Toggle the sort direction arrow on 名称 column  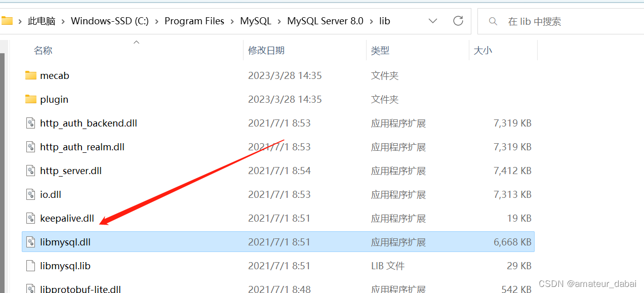[x=136, y=42]
